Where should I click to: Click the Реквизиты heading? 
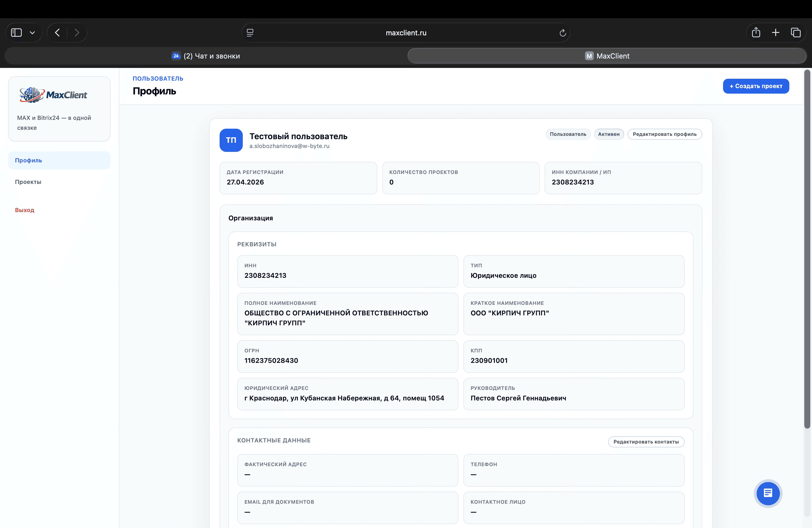click(257, 244)
